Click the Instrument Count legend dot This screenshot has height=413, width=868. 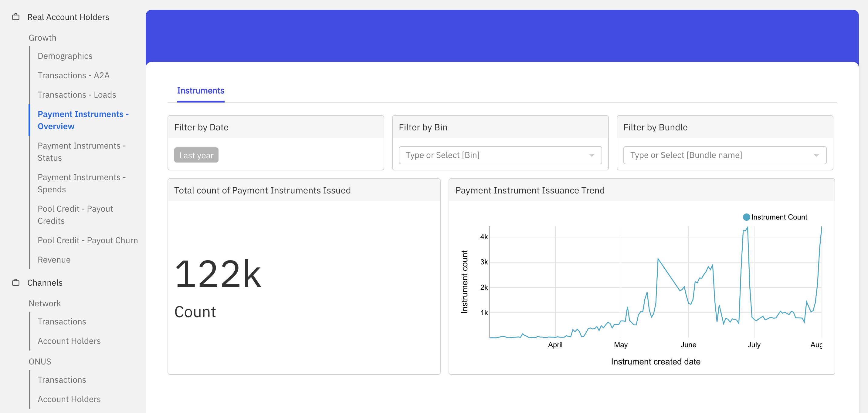pos(746,217)
